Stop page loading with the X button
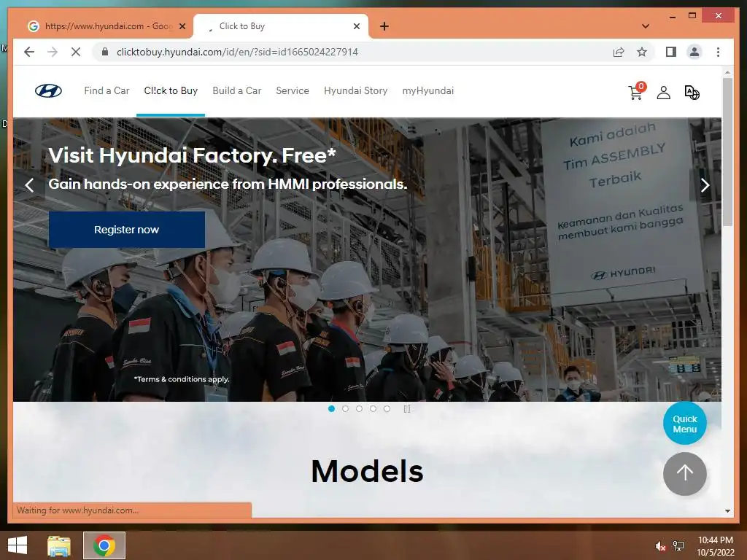Viewport: 747px width, 560px height. tap(76, 52)
